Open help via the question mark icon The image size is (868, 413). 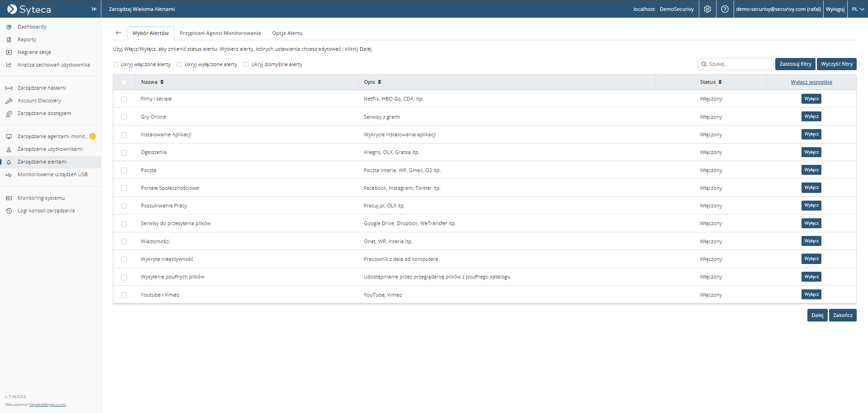pyautogui.click(x=725, y=9)
